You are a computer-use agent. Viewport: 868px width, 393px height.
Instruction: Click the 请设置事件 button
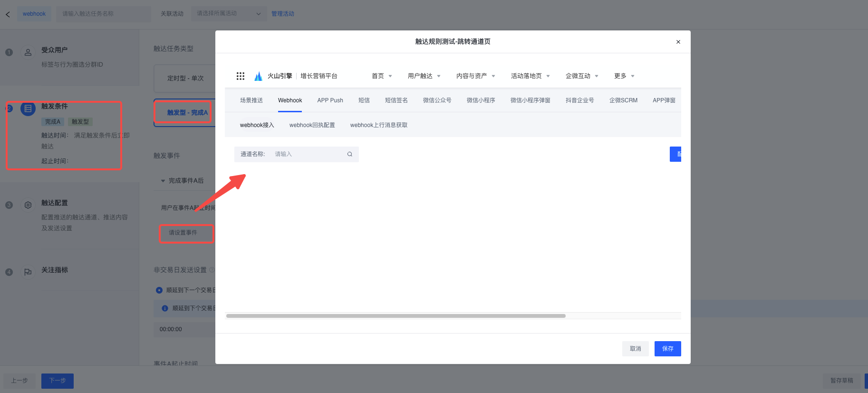186,233
